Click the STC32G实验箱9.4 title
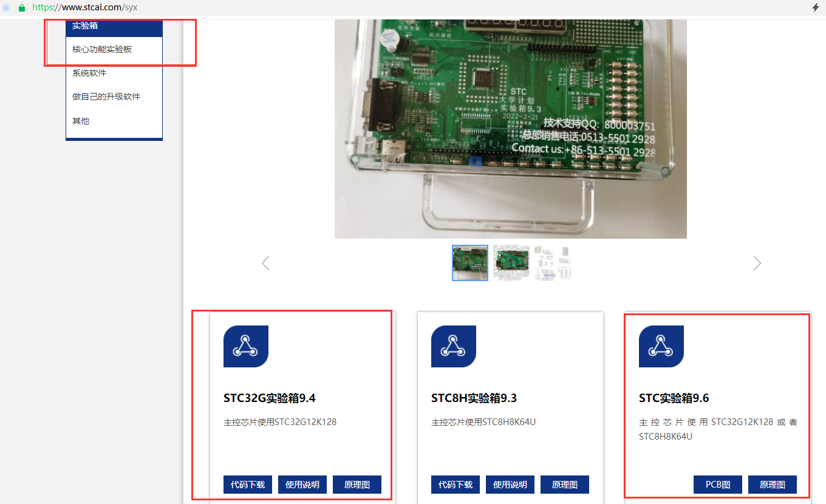Viewport: 826px width, 504px height. pyautogui.click(x=270, y=398)
